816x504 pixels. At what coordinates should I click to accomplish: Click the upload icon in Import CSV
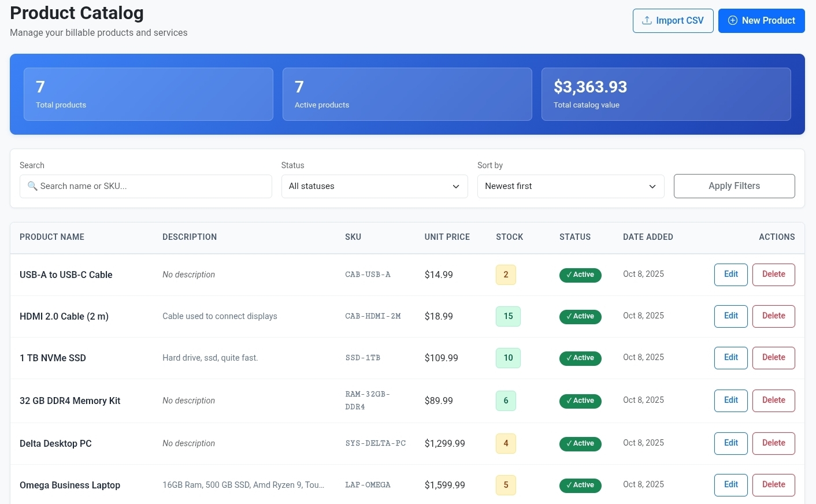pyautogui.click(x=647, y=20)
